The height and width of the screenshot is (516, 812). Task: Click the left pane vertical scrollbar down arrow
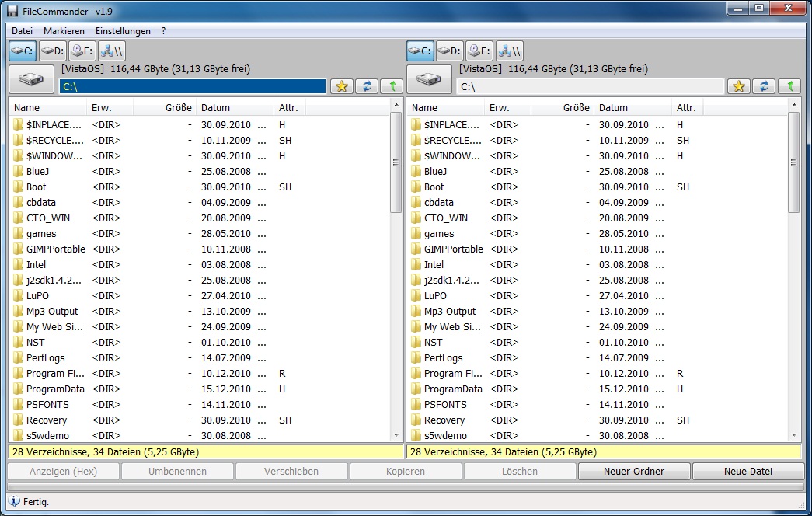coord(396,436)
